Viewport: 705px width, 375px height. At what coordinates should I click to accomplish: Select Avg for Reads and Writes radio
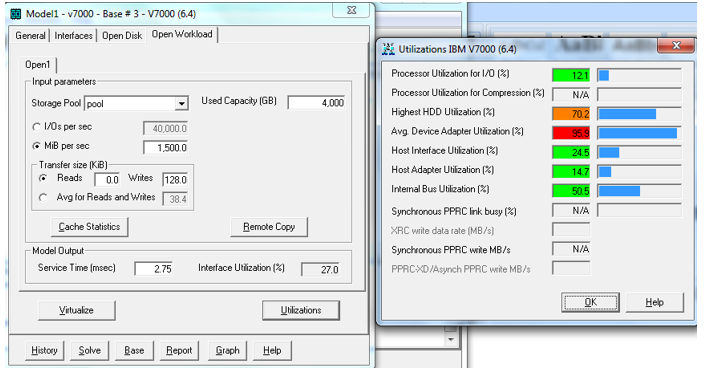pos(43,197)
